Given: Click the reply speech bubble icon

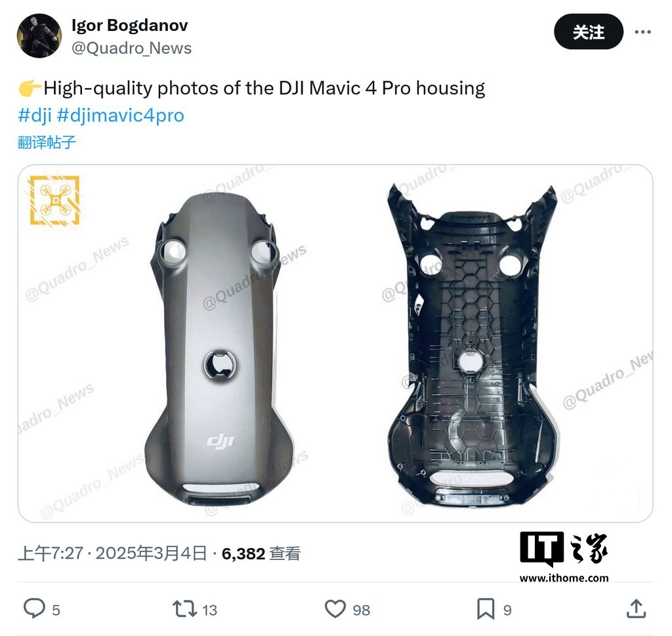Looking at the screenshot, I should [x=34, y=608].
